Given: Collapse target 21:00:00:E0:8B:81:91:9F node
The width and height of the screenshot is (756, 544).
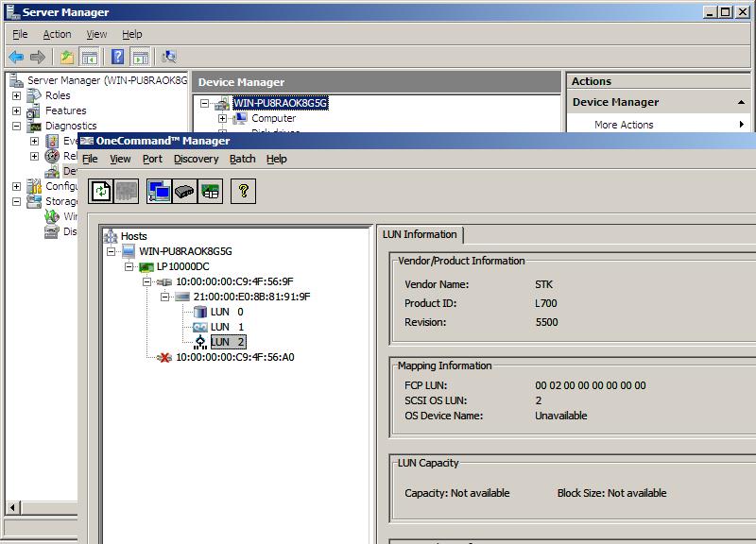Looking at the screenshot, I should pyautogui.click(x=164, y=297).
